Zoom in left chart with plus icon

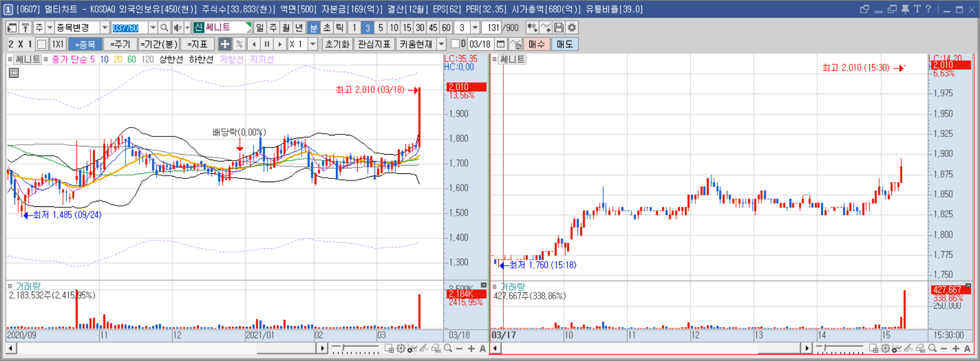(x=471, y=348)
